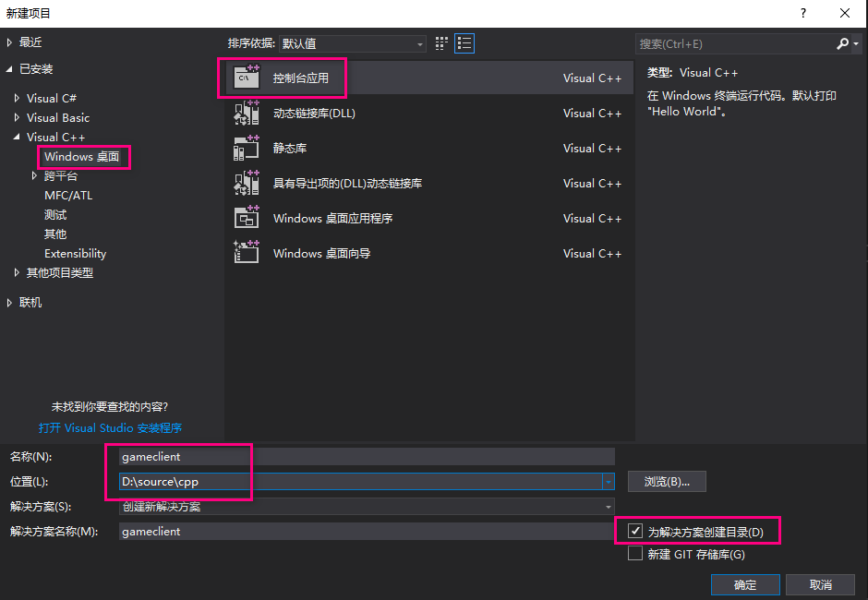Open the 排序依据 默认值 dropdown
The height and width of the screenshot is (600, 868).
tap(353, 43)
